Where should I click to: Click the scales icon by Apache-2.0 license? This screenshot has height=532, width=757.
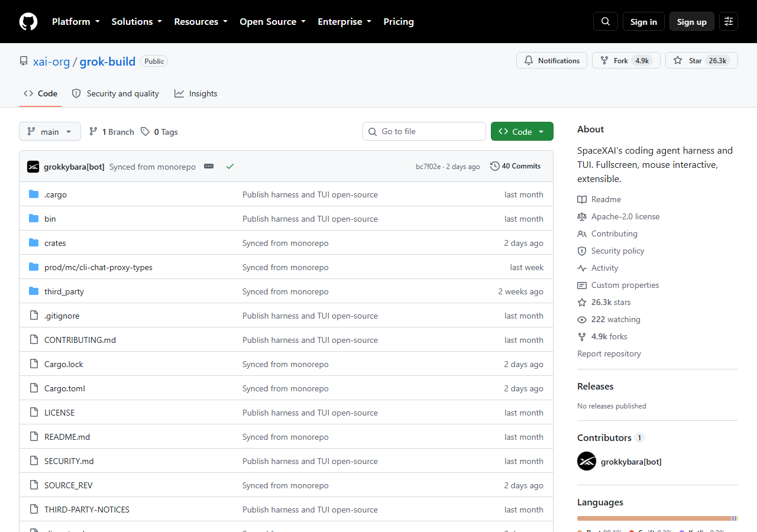click(x=582, y=216)
